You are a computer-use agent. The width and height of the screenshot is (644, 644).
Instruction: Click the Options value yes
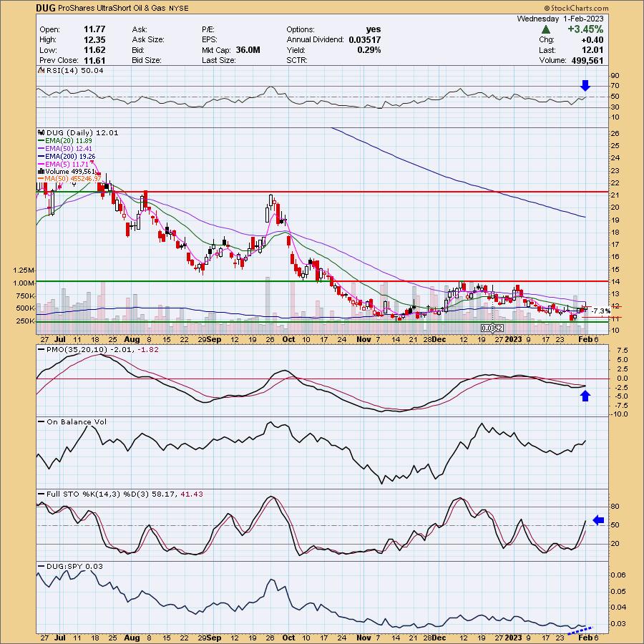[374, 29]
